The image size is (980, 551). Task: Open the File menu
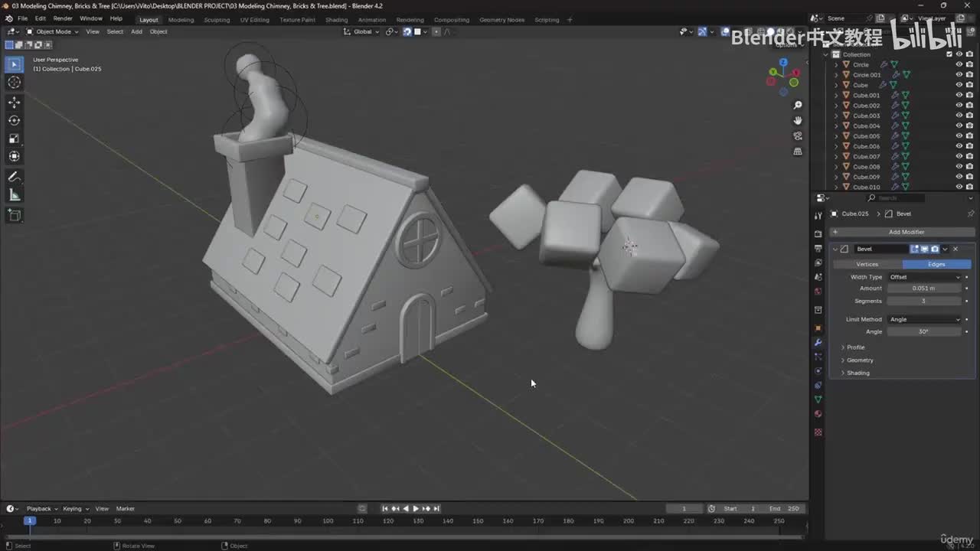[22, 18]
